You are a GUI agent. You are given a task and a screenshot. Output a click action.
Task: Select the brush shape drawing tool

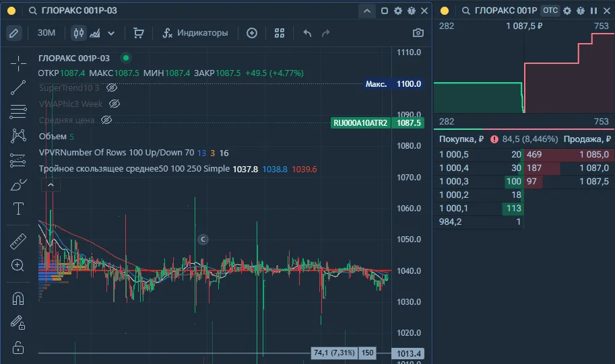tap(18, 184)
